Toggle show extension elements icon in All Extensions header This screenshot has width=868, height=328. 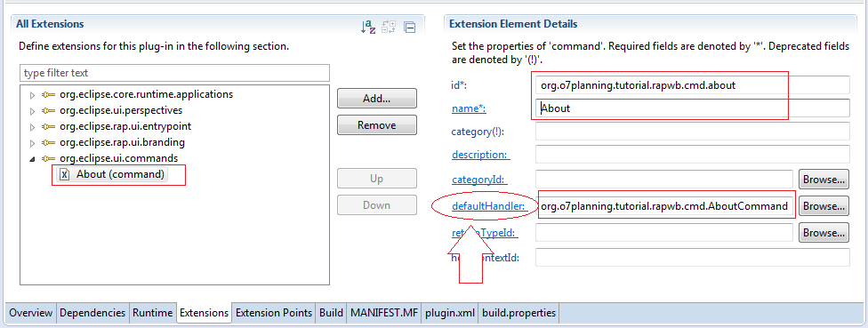click(390, 27)
